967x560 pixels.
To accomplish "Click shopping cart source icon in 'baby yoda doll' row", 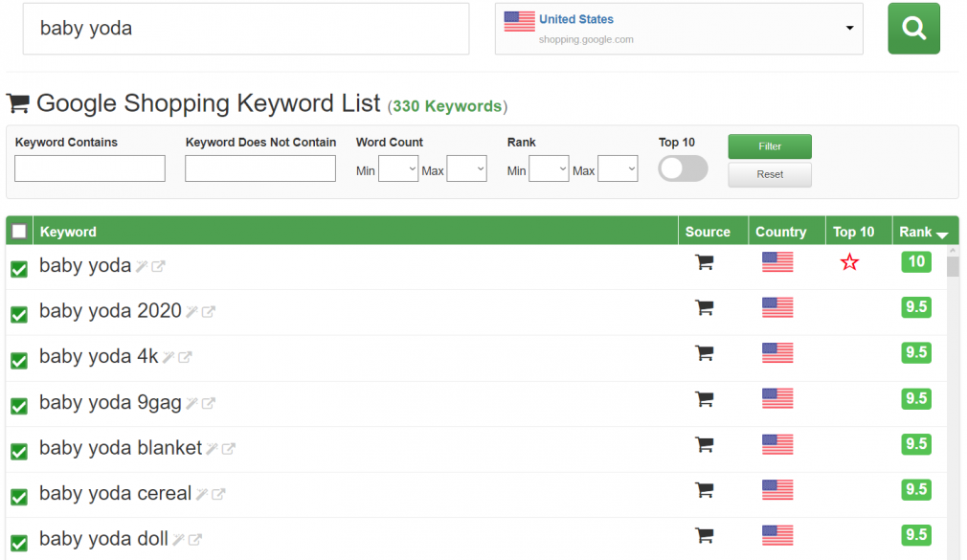I will (x=705, y=535).
